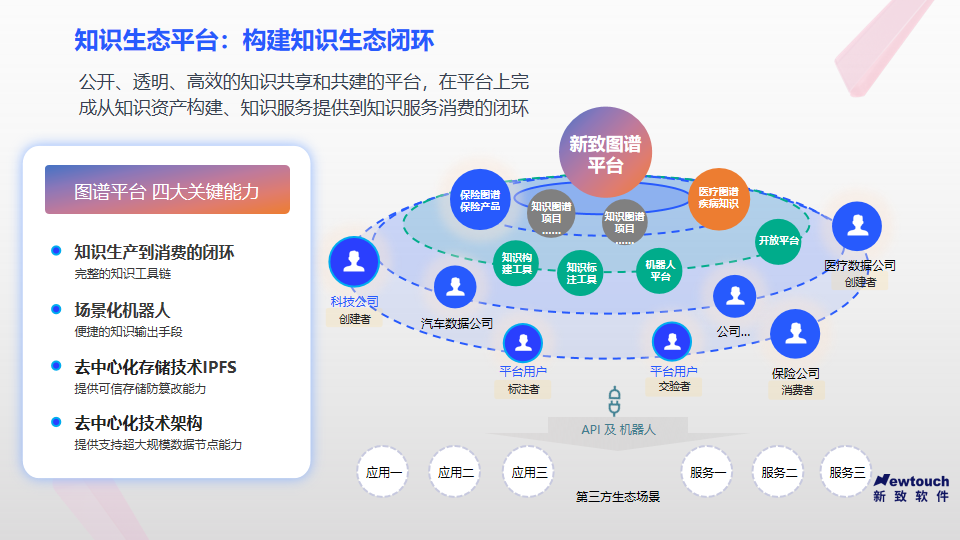Click the 汽车数据公司 user avatar icon
Image resolution: width=960 pixels, height=540 pixels.
(x=455, y=287)
